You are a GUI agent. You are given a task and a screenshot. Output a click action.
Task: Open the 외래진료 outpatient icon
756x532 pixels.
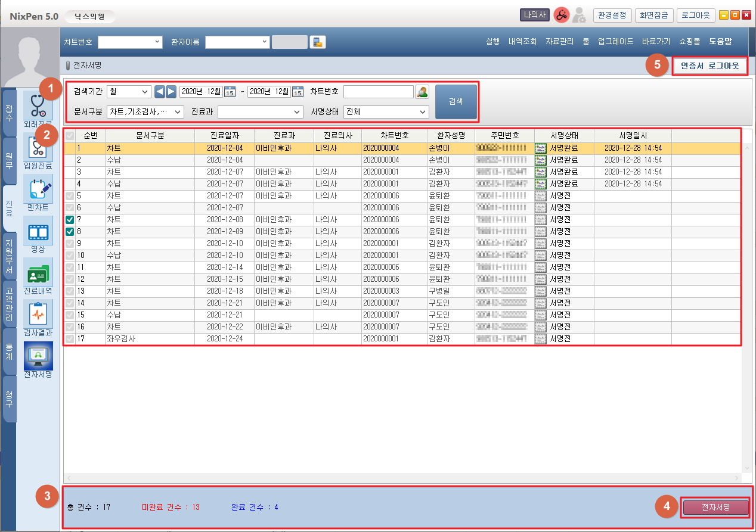(x=38, y=106)
